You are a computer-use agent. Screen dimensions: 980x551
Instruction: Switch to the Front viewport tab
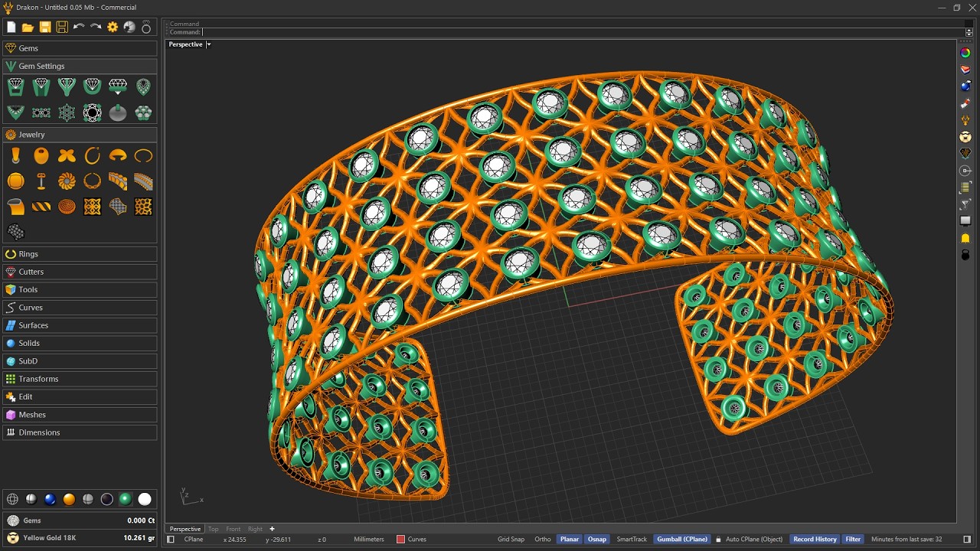tap(234, 529)
